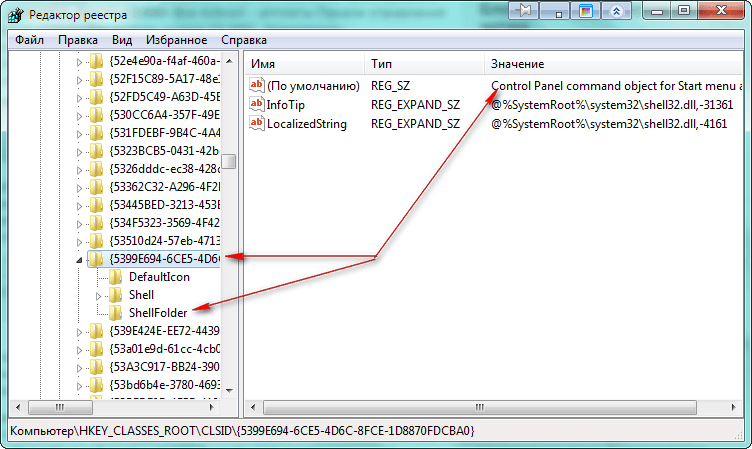Viewport: 752px width, 449px height.
Task: Expand the {53362C32-A296-4F2 key
Action: point(79,188)
